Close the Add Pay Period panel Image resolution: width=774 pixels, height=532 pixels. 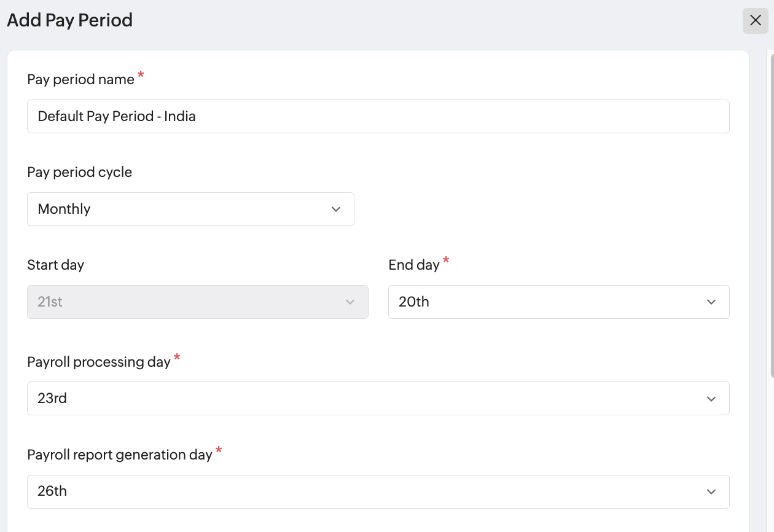point(756,21)
